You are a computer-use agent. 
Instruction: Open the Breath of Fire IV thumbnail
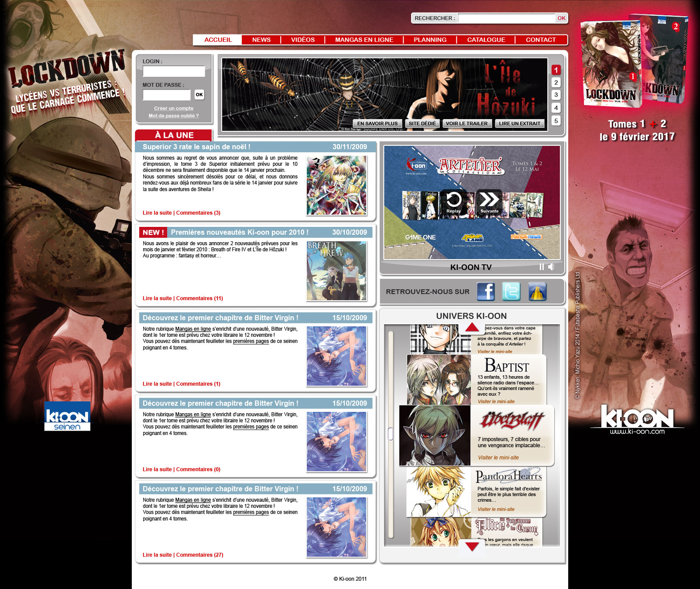336,271
